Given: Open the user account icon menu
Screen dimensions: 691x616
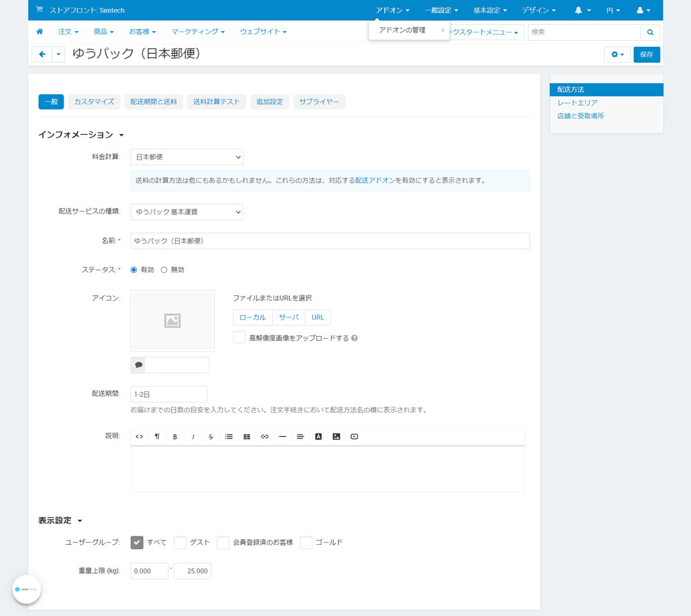Looking at the screenshot, I should point(643,10).
